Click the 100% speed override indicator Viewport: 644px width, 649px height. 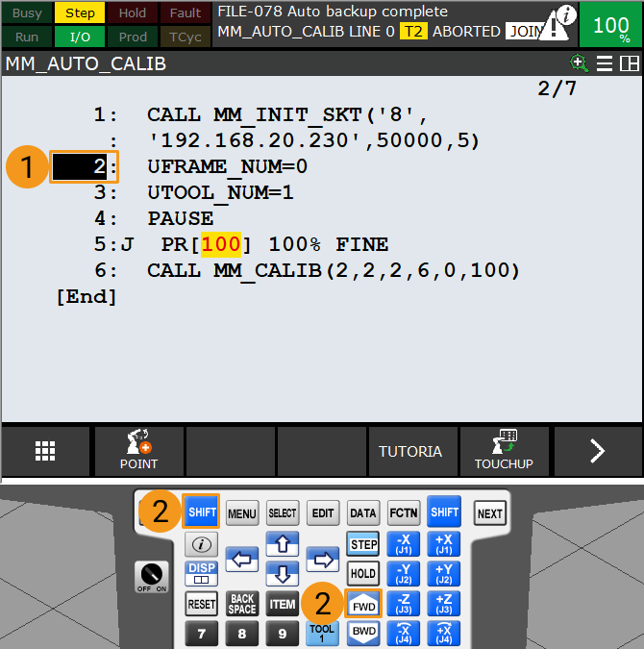pos(611,25)
